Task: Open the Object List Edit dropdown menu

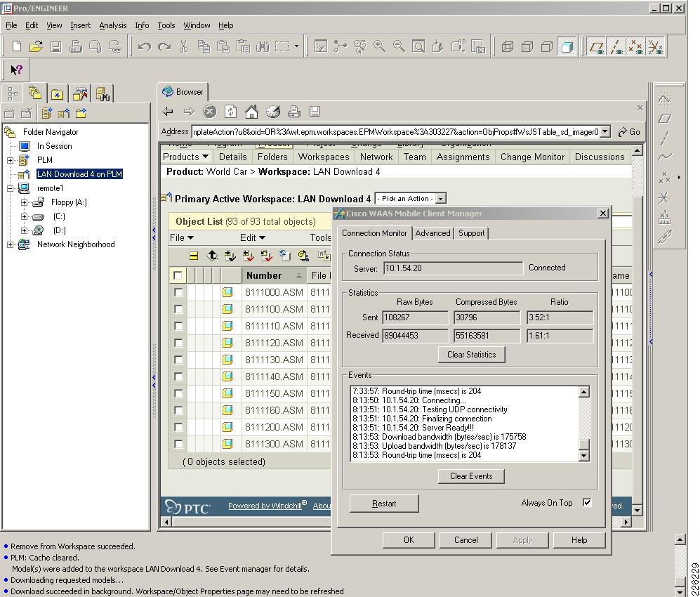Action: coord(253,237)
